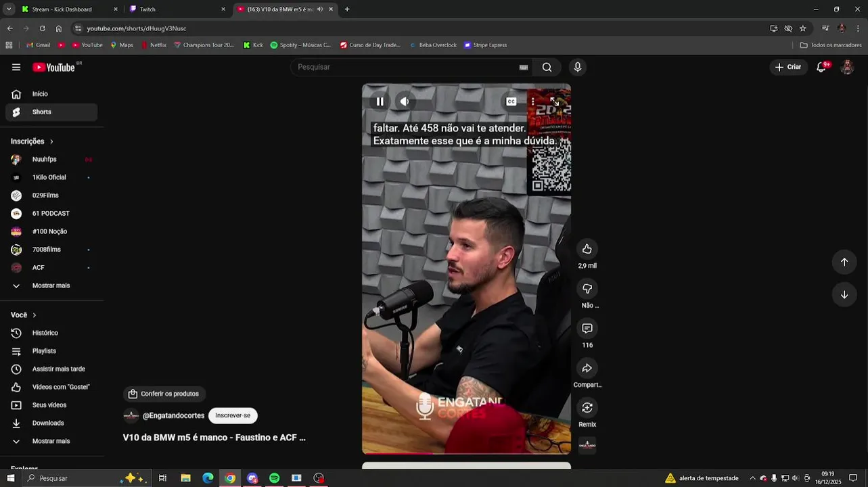Screen dimensions: 868x487
Task: Click Conferir os produtos button
Action: (x=164, y=394)
